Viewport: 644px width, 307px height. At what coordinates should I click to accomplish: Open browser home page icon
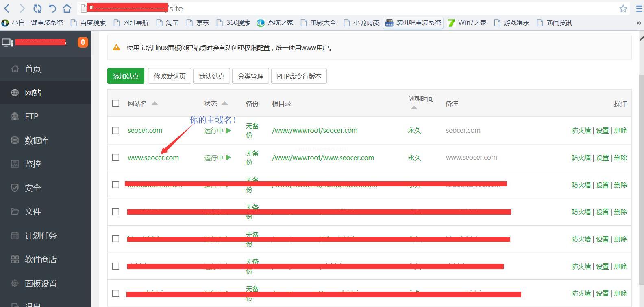click(67, 8)
